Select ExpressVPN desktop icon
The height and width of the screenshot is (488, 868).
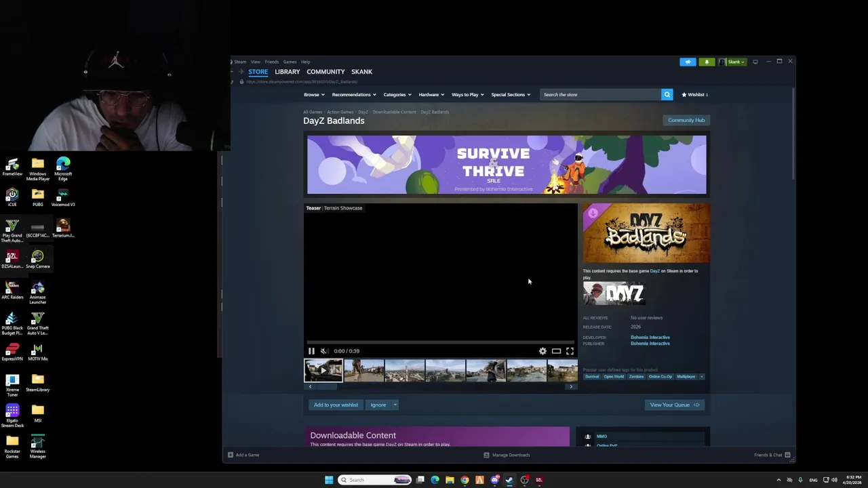(12, 352)
